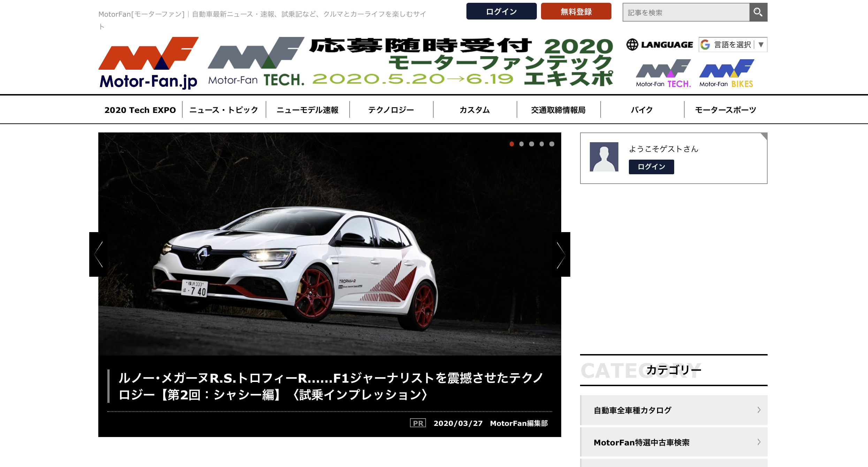Click the search magnifier icon

pos(758,12)
